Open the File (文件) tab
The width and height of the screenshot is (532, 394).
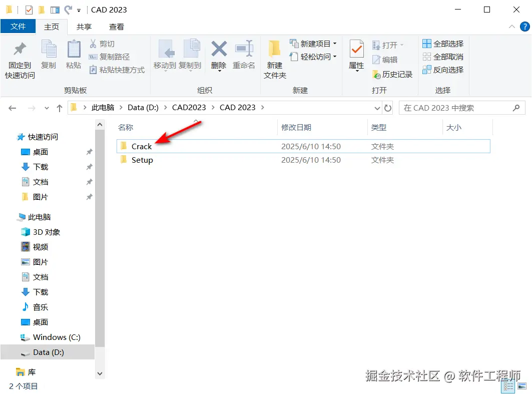point(18,27)
